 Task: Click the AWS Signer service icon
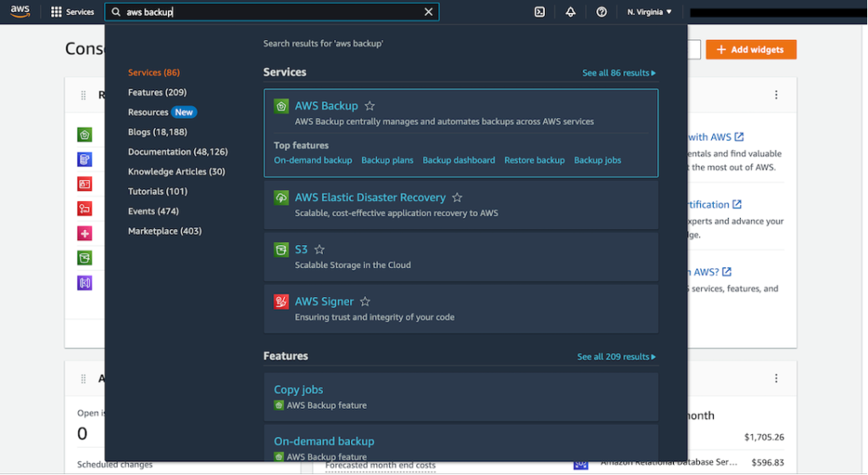pos(281,302)
